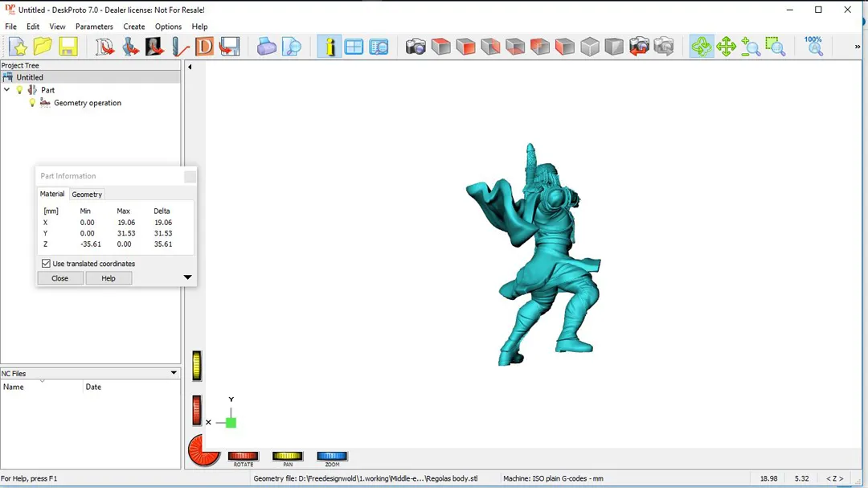Click the orange D simulation icon
Image resolution: width=868 pixels, height=488 pixels.
coord(204,47)
